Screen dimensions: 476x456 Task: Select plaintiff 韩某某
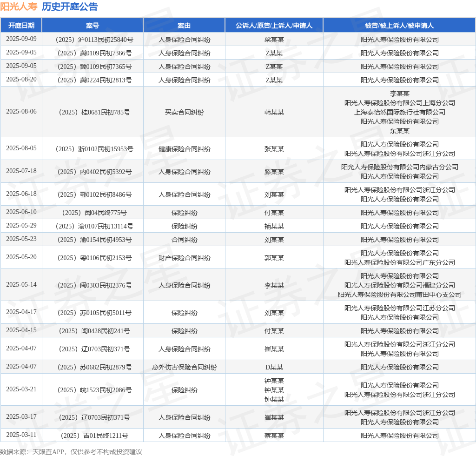[274, 113]
